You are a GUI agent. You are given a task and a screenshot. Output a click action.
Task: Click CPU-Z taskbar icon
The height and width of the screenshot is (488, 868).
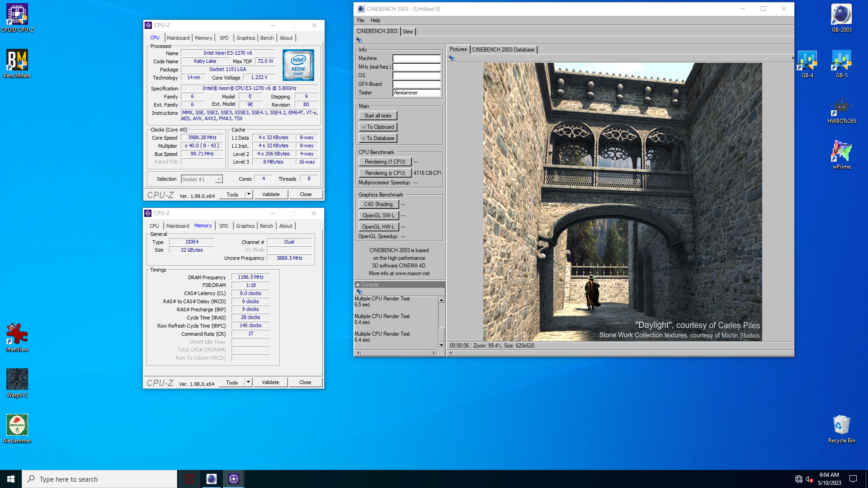pyautogui.click(x=234, y=479)
